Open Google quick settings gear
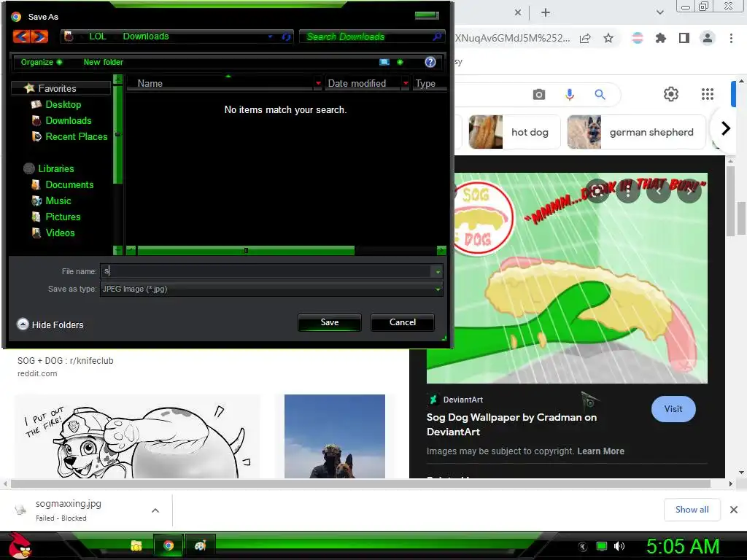The image size is (747, 560). [671, 94]
